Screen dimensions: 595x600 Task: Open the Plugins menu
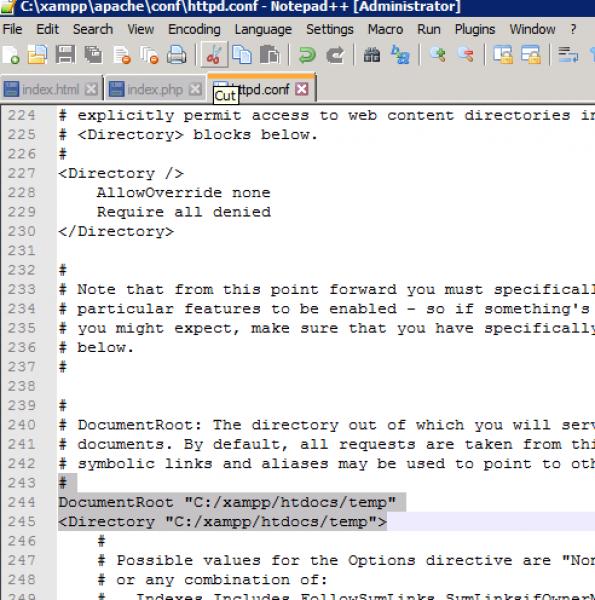click(x=475, y=29)
